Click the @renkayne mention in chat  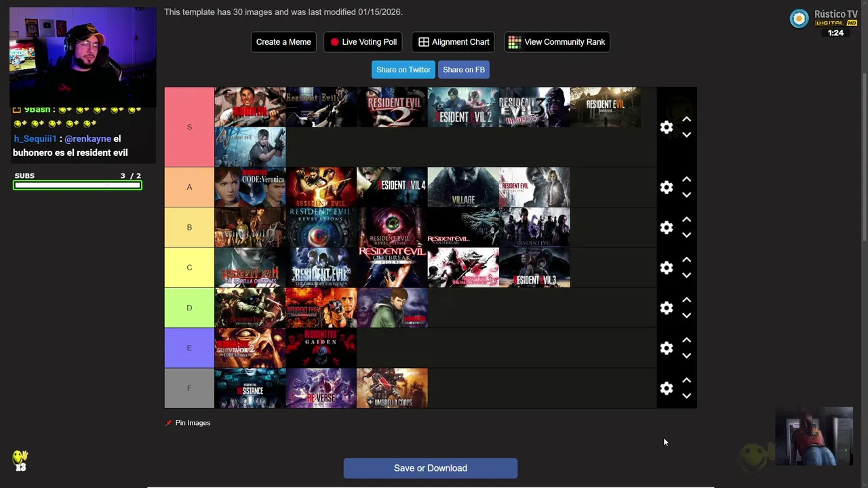click(88, 139)
